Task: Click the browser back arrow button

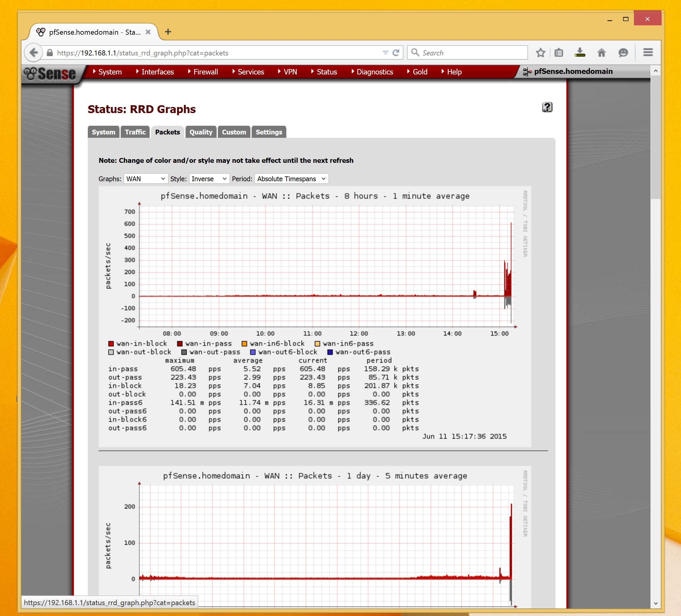Action: pyautogui.click(x=33, y=53)
